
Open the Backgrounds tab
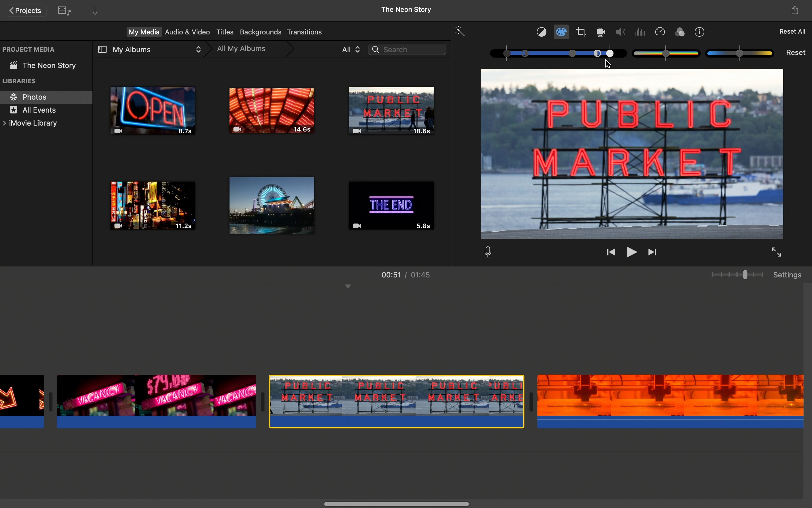pos(261,32)
